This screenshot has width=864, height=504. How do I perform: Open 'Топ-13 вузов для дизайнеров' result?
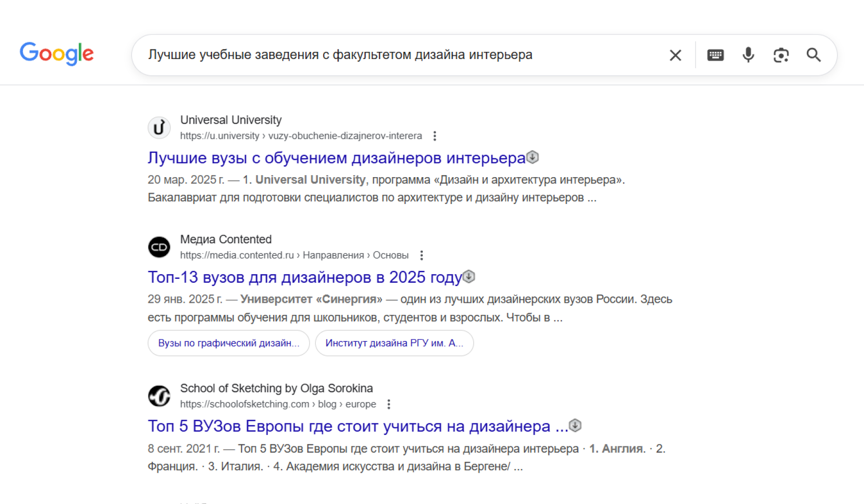pyautogui.click(x=304, y=277)
